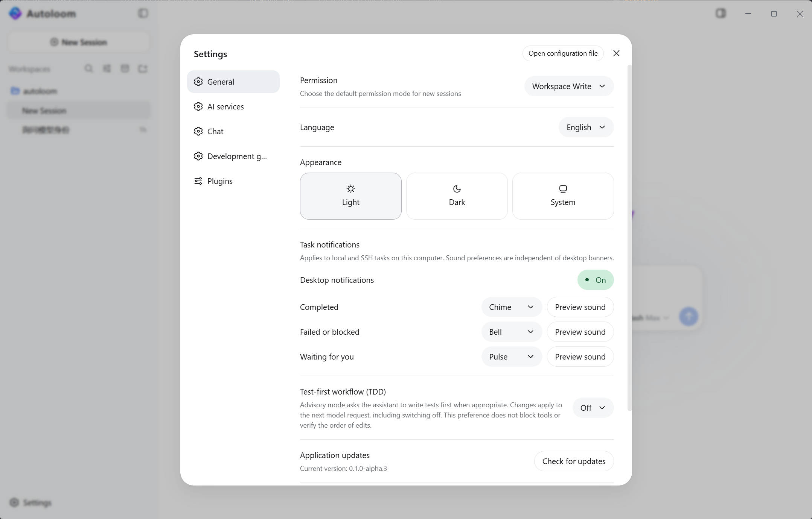
Task: Click the gear icon beside Chat
Action: [x=198, y=131]
